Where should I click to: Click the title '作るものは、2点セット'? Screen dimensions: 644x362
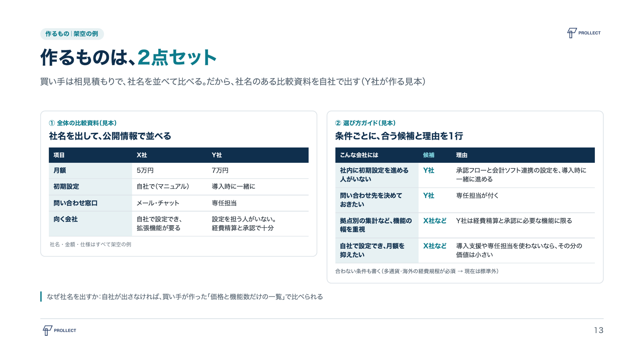[128, 58]
